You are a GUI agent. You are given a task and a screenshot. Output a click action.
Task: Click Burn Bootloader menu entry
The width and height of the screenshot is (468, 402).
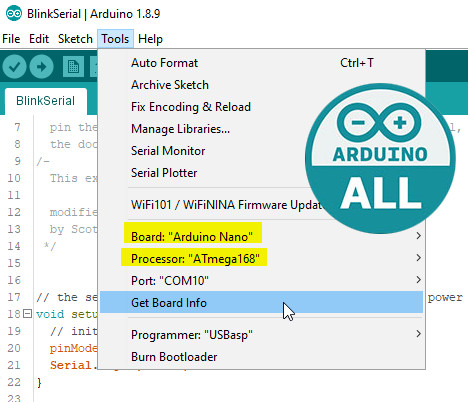click(261, 356)
